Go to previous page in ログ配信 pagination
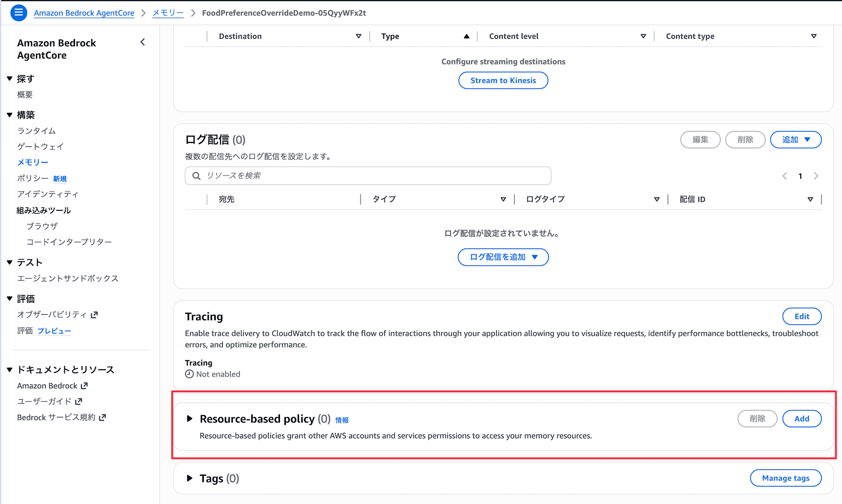 pos(785,176)
